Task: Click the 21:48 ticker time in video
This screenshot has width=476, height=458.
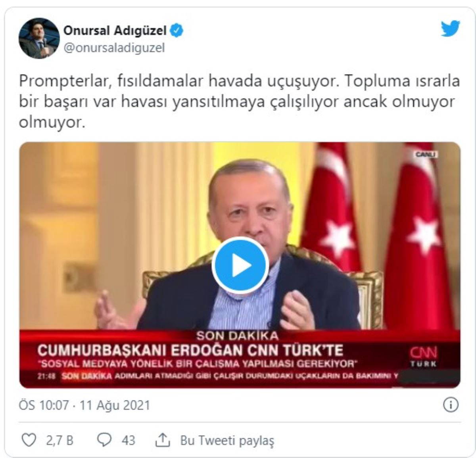Action: [x=47, y=376]
